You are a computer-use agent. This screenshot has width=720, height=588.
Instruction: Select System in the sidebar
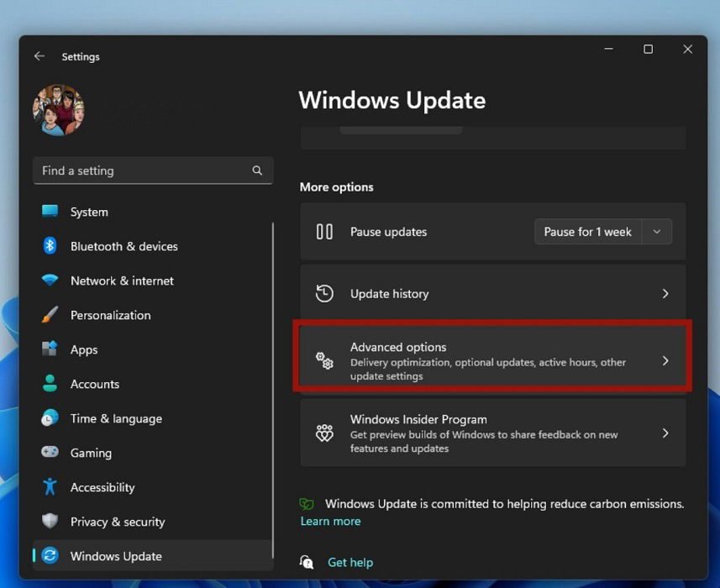point(88,212)
